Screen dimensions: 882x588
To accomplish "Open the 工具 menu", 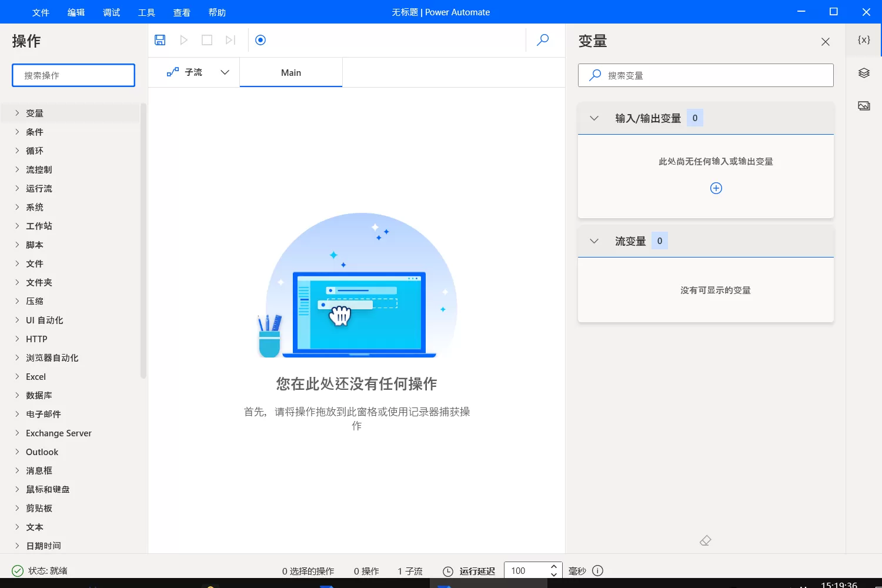I will [x=146, y=12].
